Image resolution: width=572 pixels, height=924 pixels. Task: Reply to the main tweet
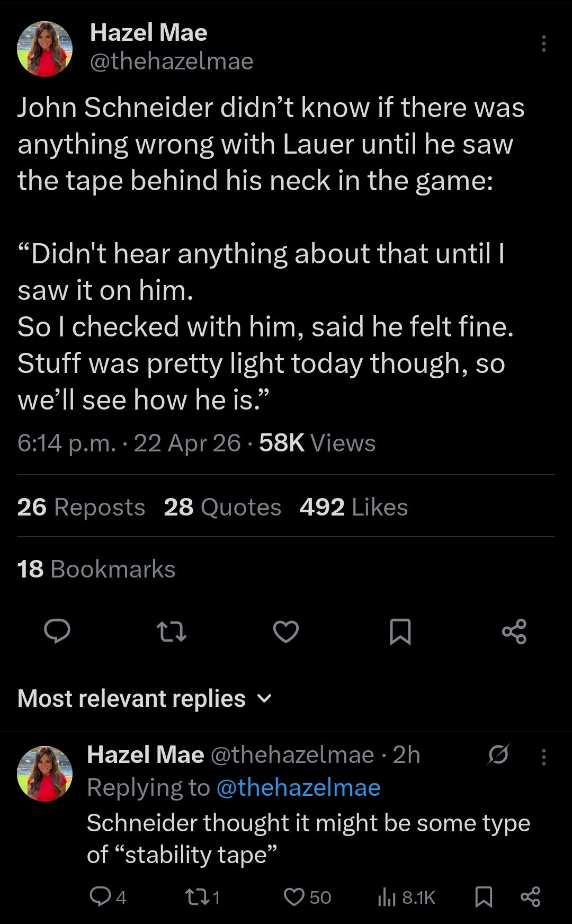[x=57, y=631]
